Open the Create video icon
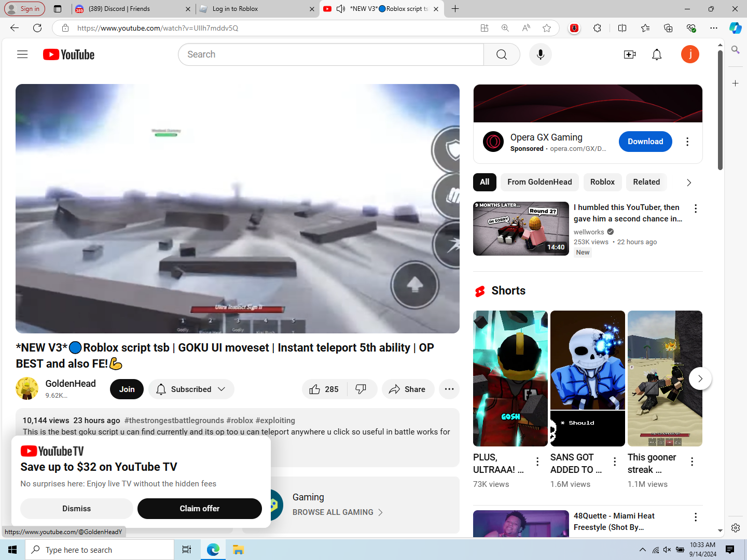The image size is (747, 560). [x=630, y=54]
